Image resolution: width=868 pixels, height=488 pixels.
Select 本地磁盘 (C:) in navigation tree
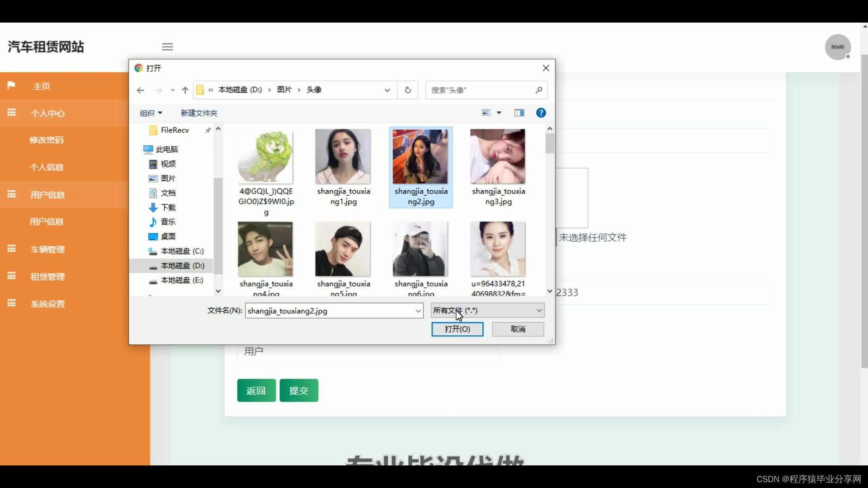point(182,251)
